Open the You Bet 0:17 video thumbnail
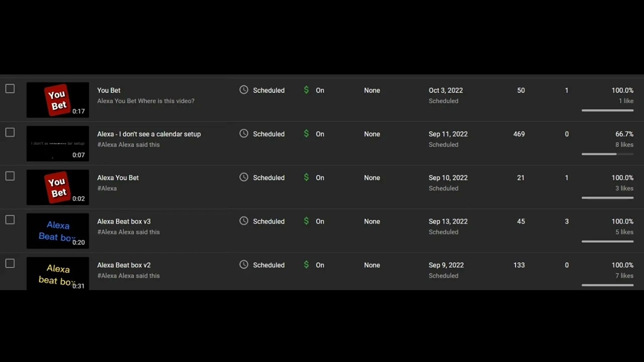This screenshot has height=362, width=644. coord(58,100)
